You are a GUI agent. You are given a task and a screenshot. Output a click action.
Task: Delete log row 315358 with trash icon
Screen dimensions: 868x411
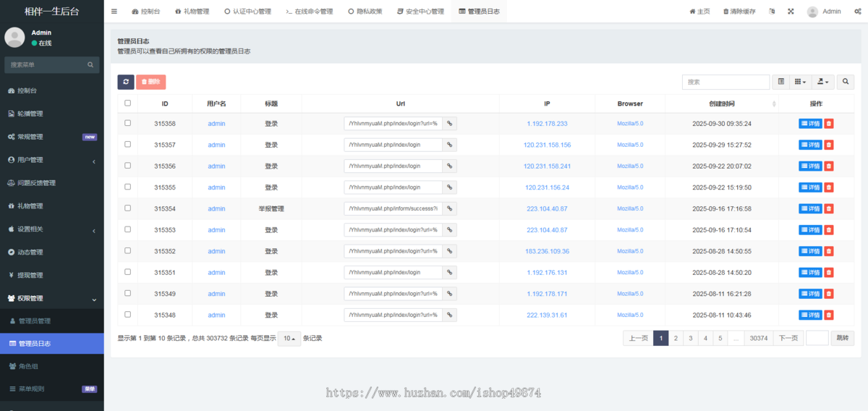coord(829,124)
